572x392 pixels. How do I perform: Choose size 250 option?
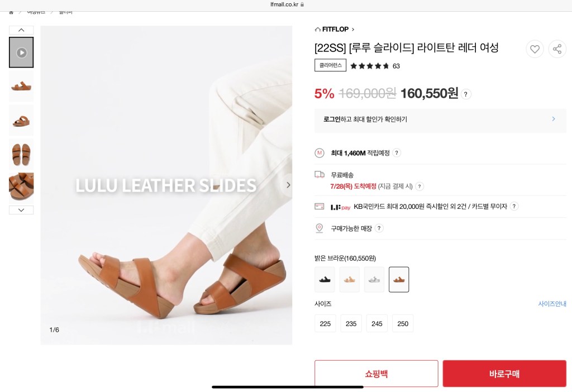(x=403, y=323)
